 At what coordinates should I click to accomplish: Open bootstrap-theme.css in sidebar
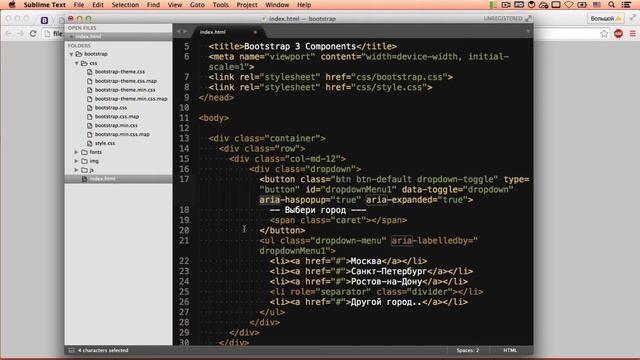click(x=120, y=72)
